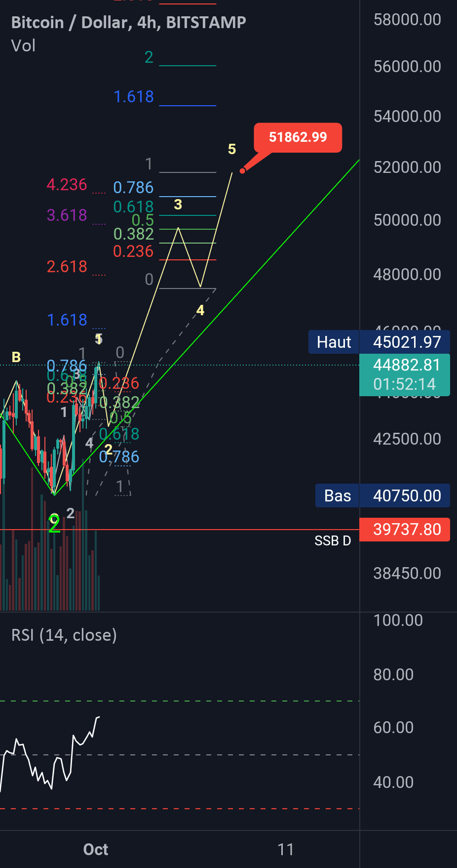Click the 11 date on the time axis
Viewport: 457px width, 868px height.
(x=286, y=849)
